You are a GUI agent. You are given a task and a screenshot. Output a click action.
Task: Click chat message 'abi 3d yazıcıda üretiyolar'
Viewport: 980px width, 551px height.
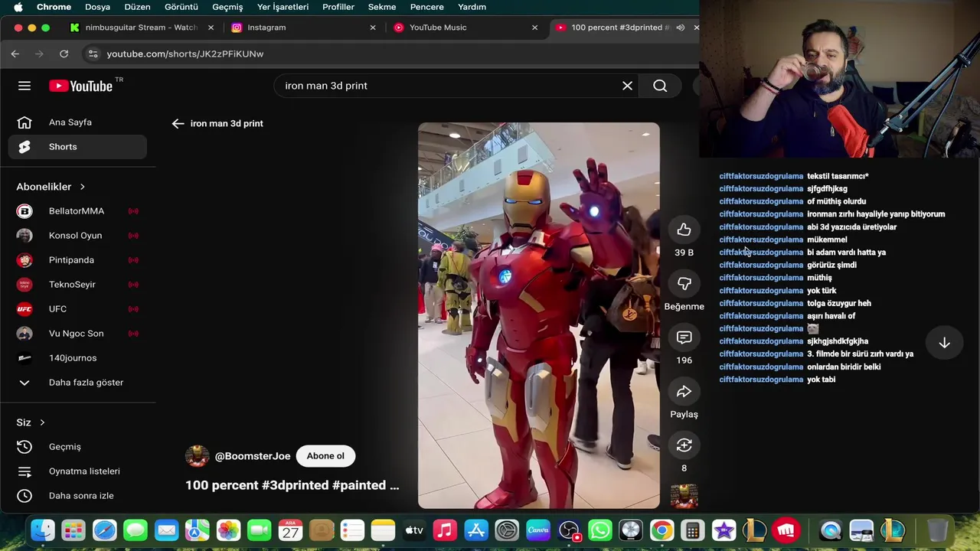click(x=851, y=227)
